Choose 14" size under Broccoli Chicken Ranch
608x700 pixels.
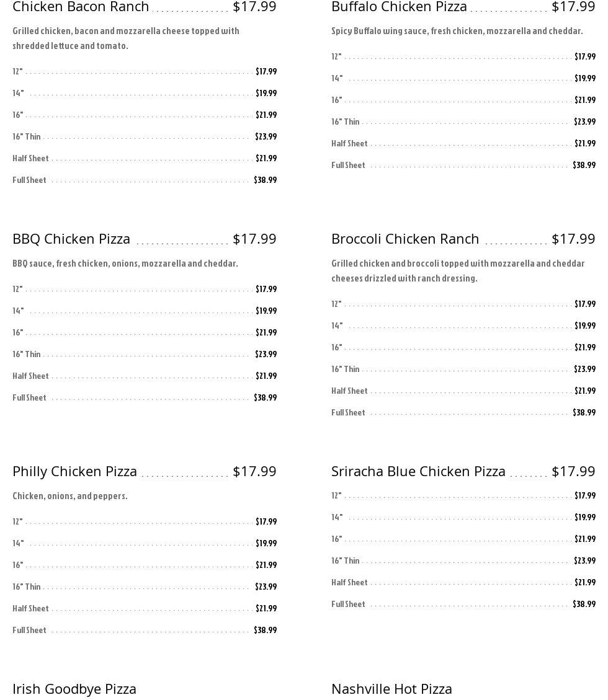point(337,326)
